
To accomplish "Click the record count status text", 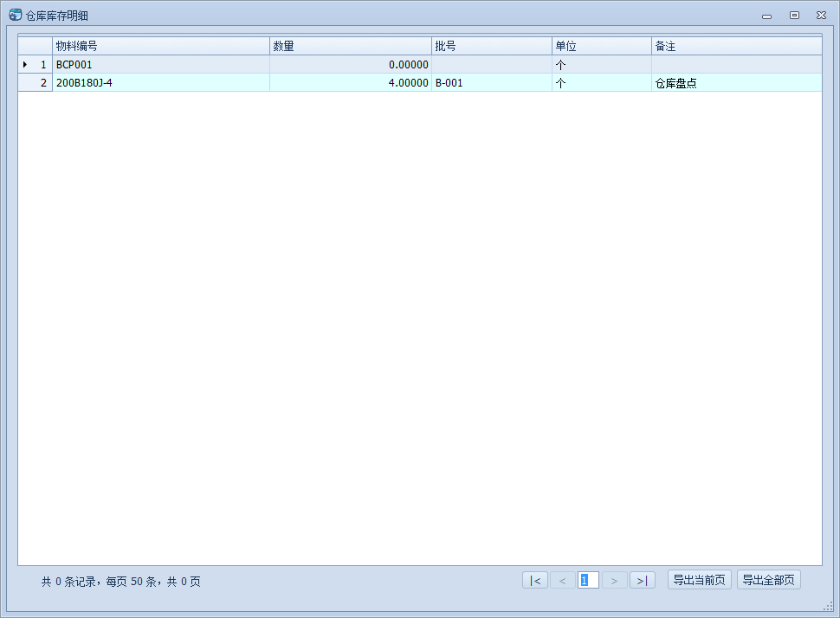I will [x=121, y=582].
